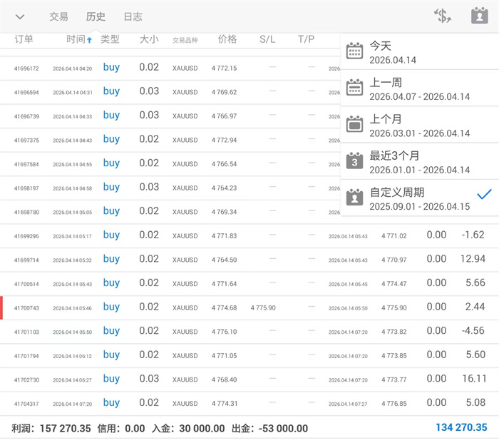
Task: Click the blue checkmark next to 自定义周期
Action: 484,194
